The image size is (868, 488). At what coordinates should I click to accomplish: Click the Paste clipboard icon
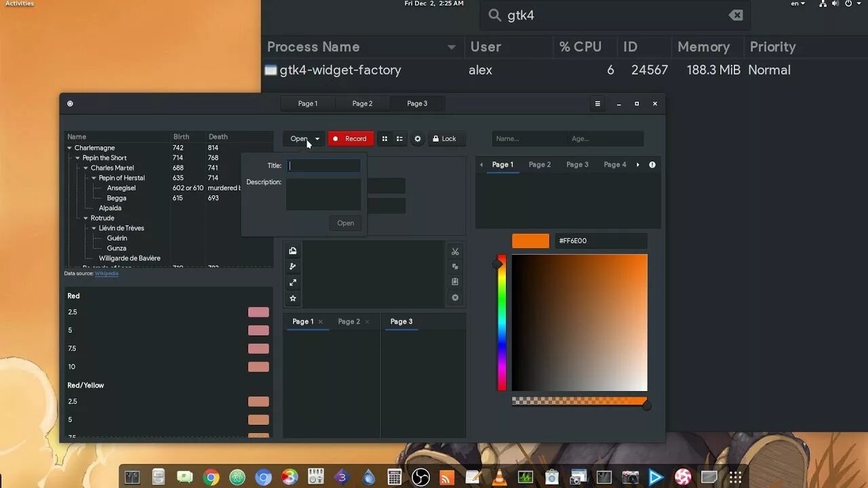[455, 282]
